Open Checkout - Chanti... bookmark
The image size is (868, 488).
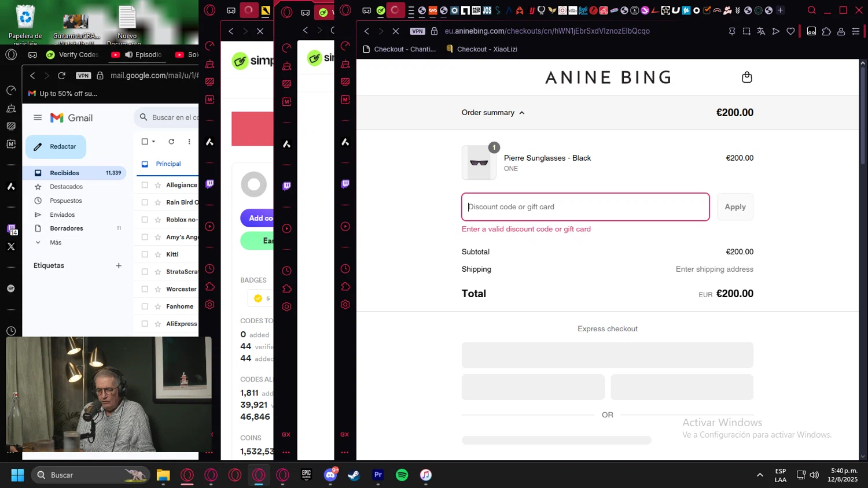[x=399, y=49]
